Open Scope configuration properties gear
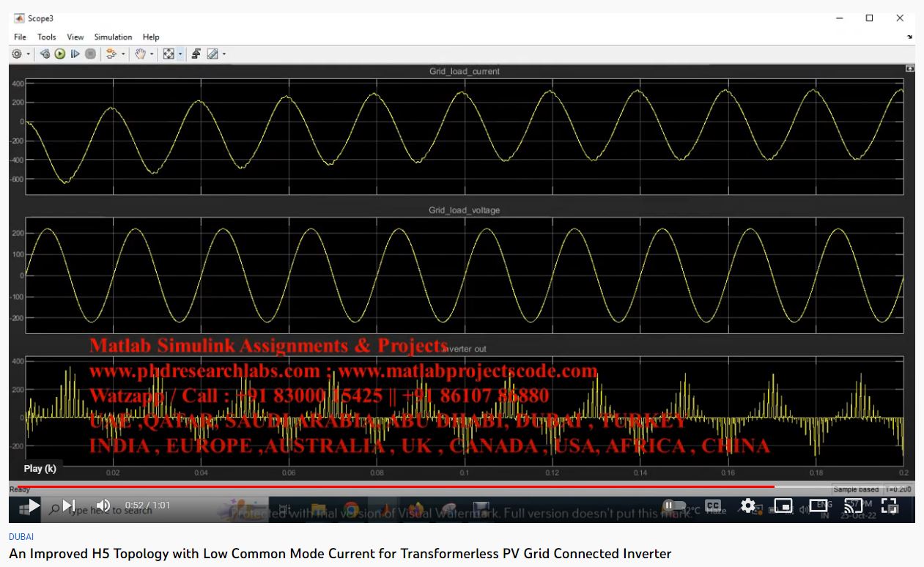Image resolution: width=924 pixels, height=567 pixels. (x=17, y=54)
